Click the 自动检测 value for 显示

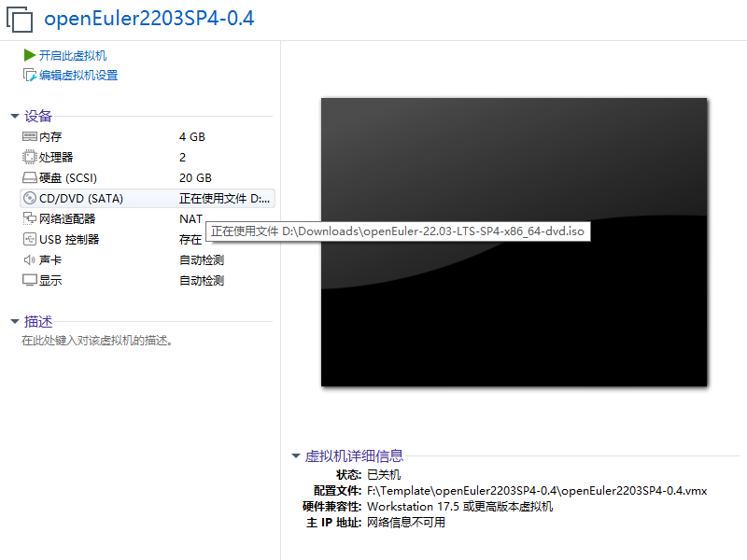coord(202,281)
